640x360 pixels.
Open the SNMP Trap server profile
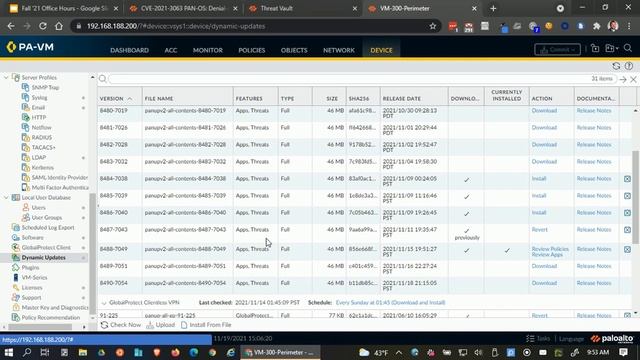tap(45, 87)
